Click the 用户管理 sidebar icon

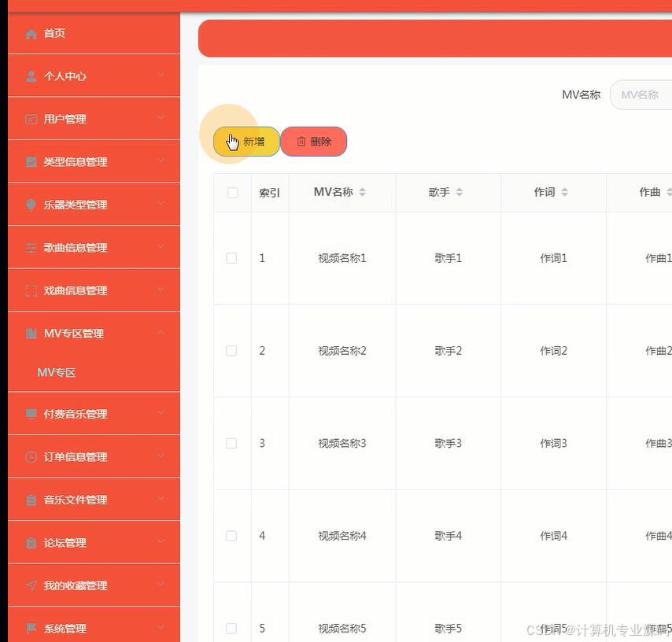point(31,119)
